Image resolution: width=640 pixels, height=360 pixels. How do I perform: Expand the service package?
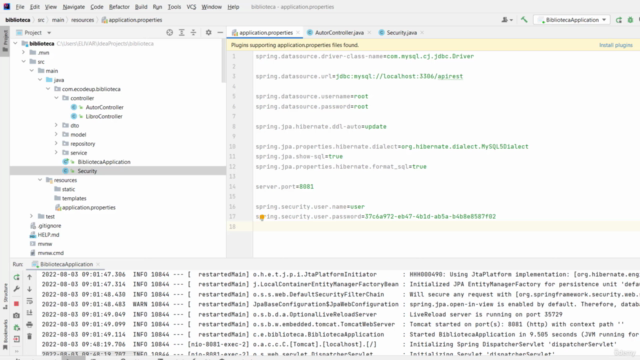(56, 153)
